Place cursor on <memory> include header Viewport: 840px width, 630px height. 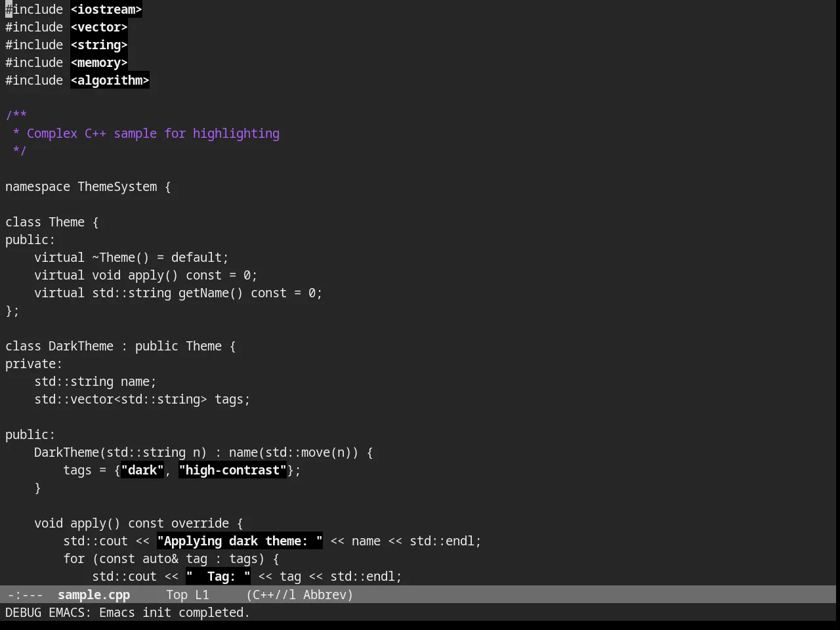(x=99, y=62)
